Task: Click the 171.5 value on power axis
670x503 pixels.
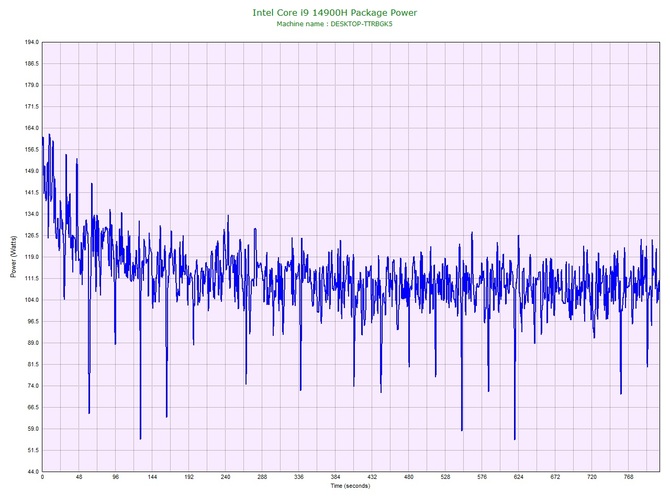Action: (32, 106)
